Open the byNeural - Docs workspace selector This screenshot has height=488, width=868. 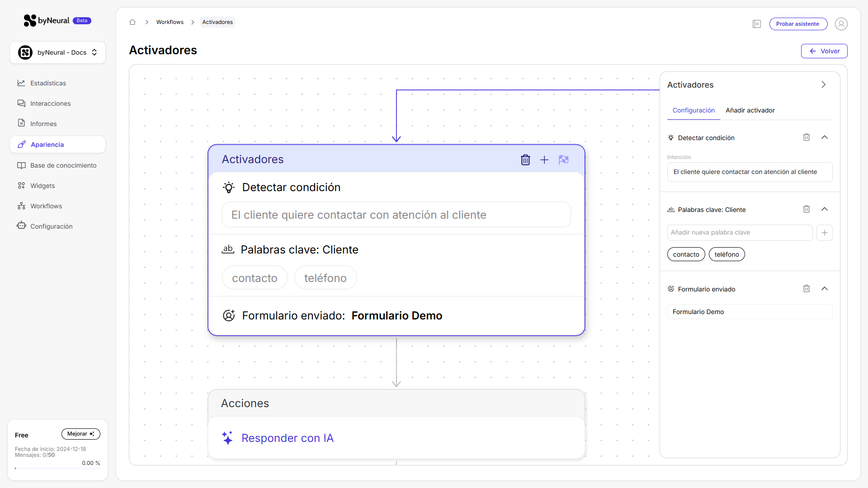(57, 52)
